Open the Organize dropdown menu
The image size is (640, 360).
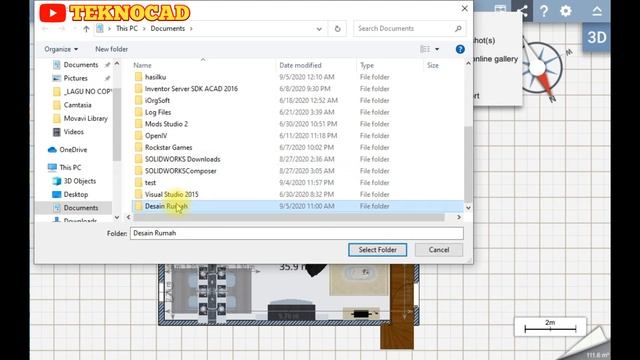61,49
